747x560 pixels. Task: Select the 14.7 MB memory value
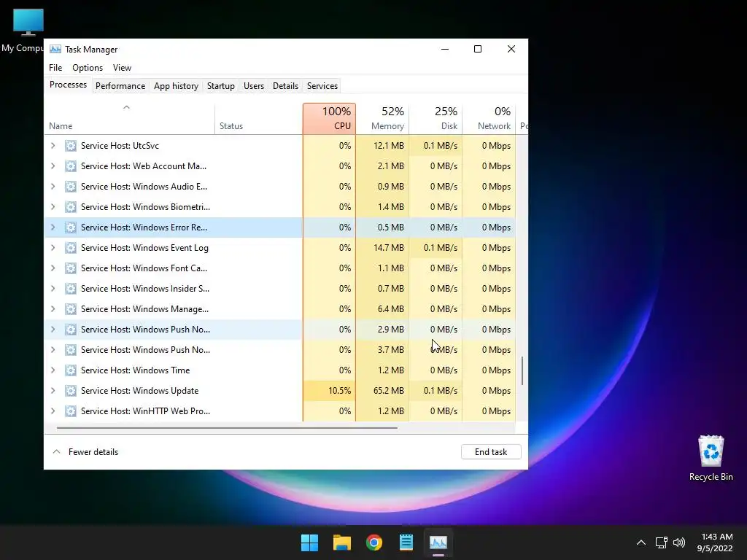[x=388, y=248]
